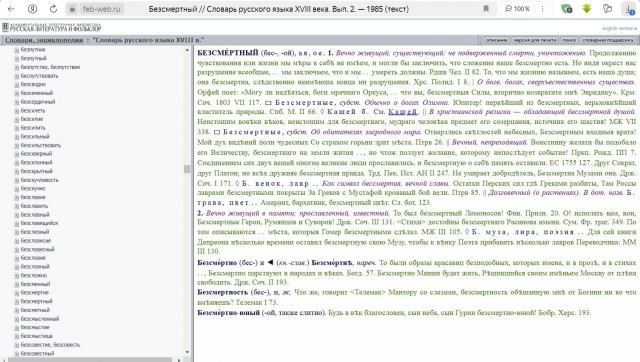This screenshot has width=640, height=362.
Task: Select the Безсеменный entry in the tree
Action: (37, 93)
